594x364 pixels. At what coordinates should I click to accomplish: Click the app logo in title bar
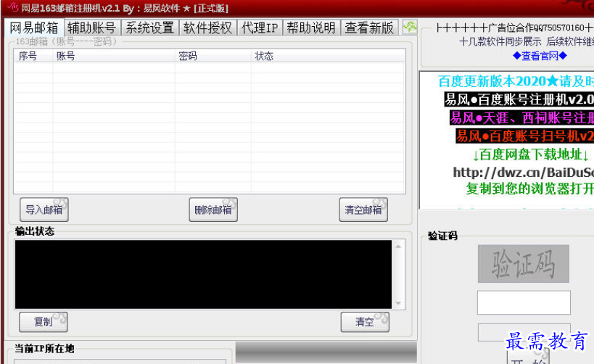(x=12, y=7)
